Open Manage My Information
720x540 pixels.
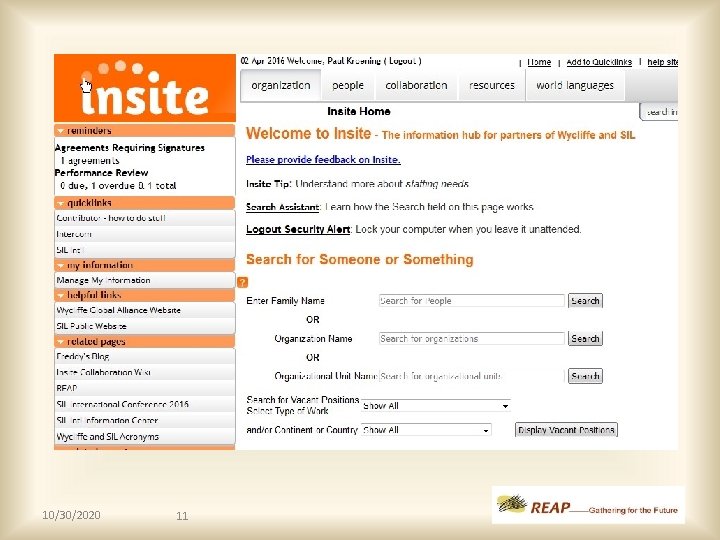coord(145,280)
